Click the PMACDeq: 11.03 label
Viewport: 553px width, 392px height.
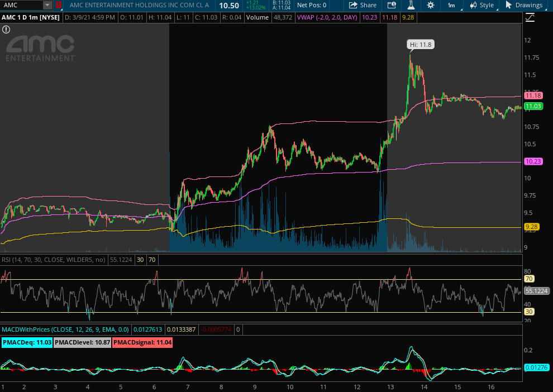click(27, 342)
